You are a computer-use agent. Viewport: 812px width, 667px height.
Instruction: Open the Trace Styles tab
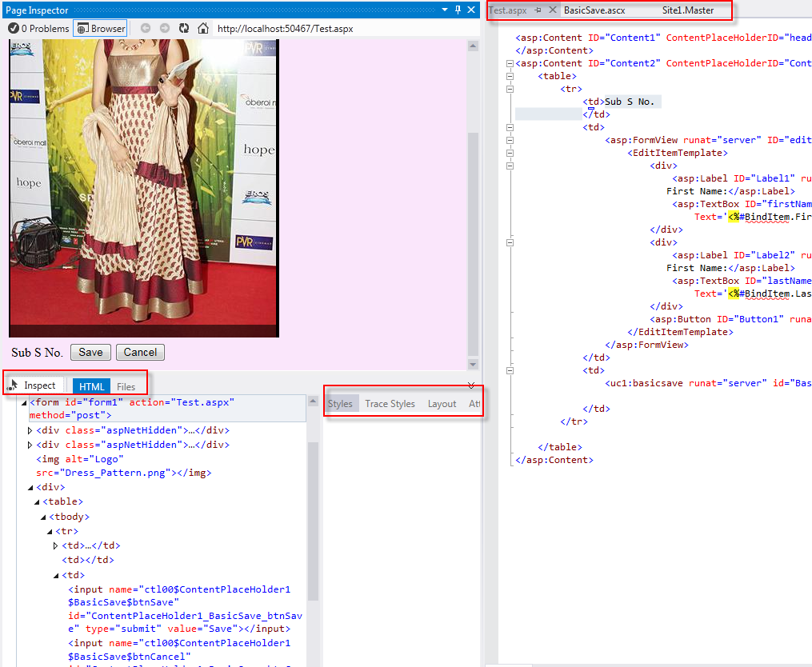coord(390,404)
